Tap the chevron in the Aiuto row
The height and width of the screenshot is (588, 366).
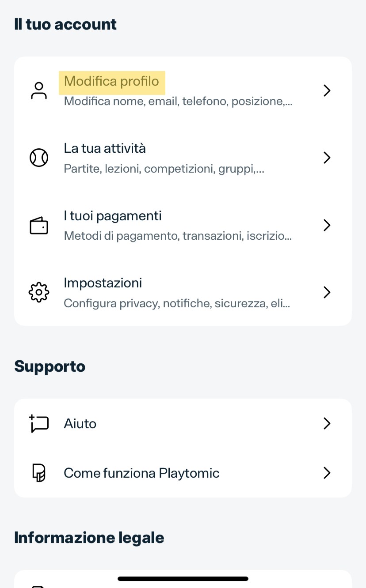(x=327, y=424)
